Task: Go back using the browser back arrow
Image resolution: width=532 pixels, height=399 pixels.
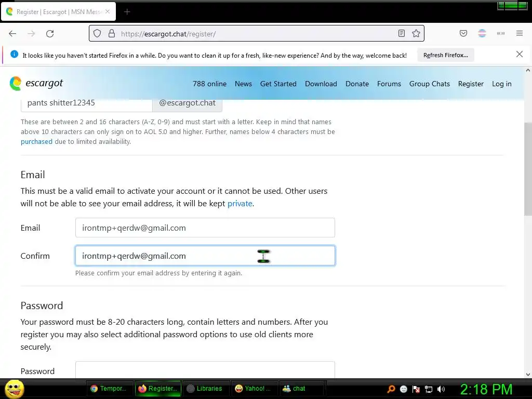Action: 12,34
